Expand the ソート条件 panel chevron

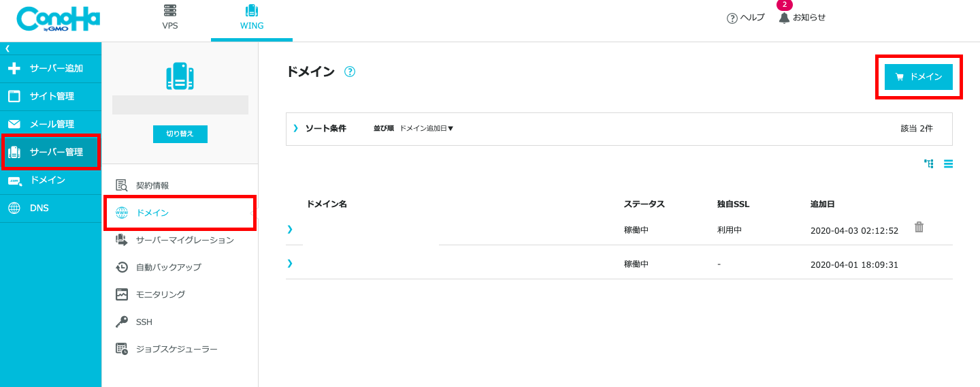295,127
